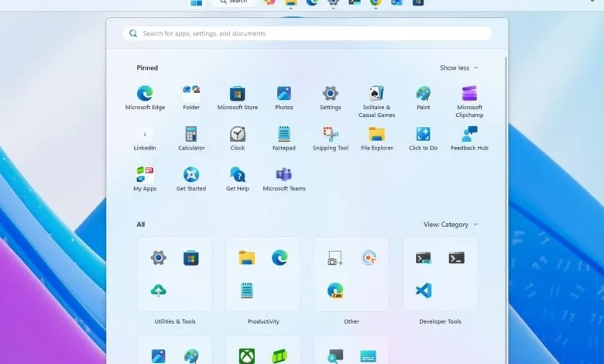
Task: Open Settings inside Utilities & Tools category
Action: [x=158, y=258]
